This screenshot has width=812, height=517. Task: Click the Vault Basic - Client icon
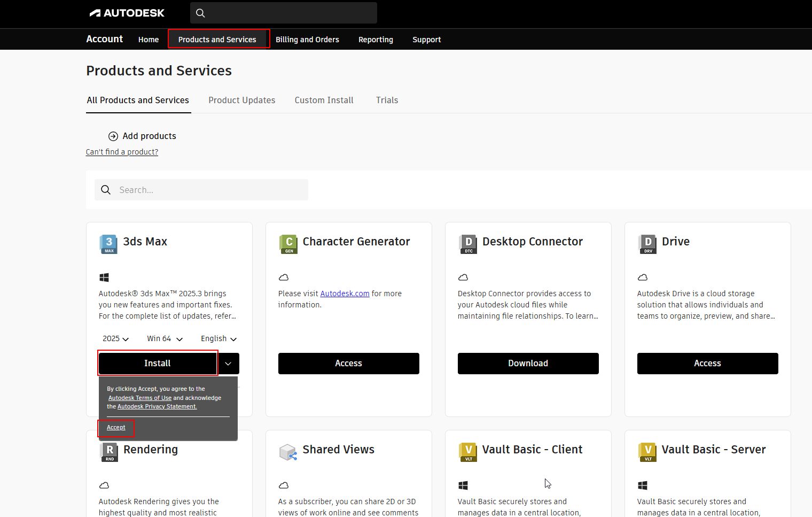[x=468, y=452]
